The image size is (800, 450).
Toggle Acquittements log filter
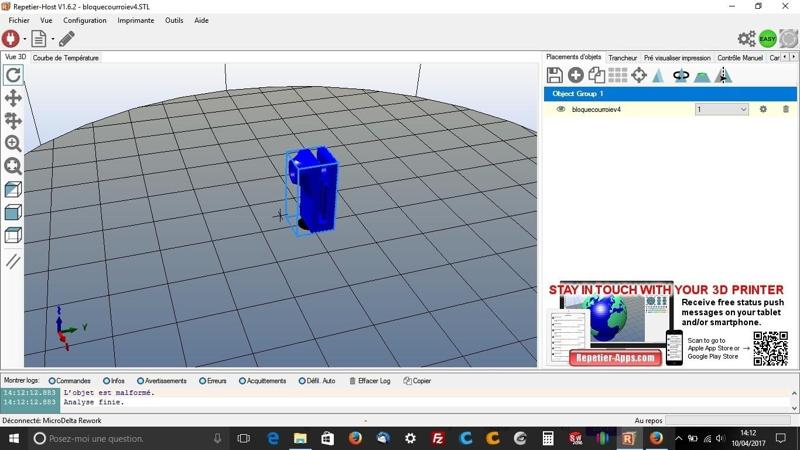point(263,381)
